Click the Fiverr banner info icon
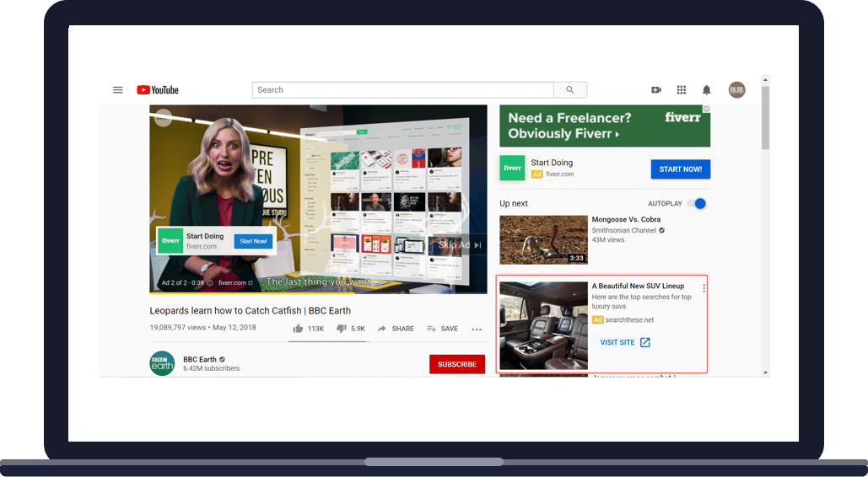 [706, 109]
